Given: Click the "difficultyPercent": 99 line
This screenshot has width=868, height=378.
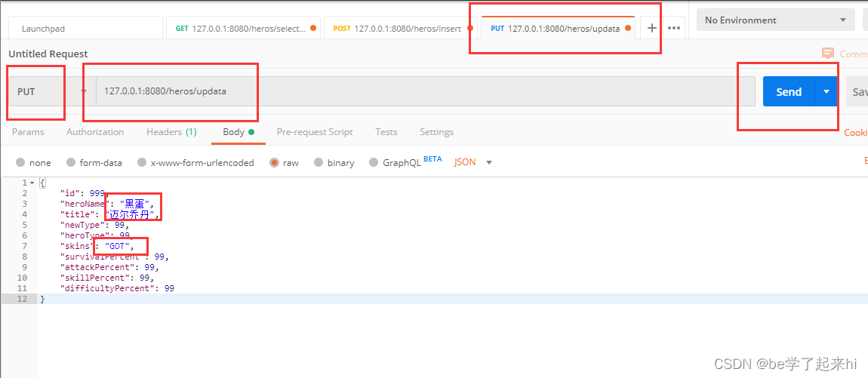Looking at the screenshot, I should tap(117, 288).
